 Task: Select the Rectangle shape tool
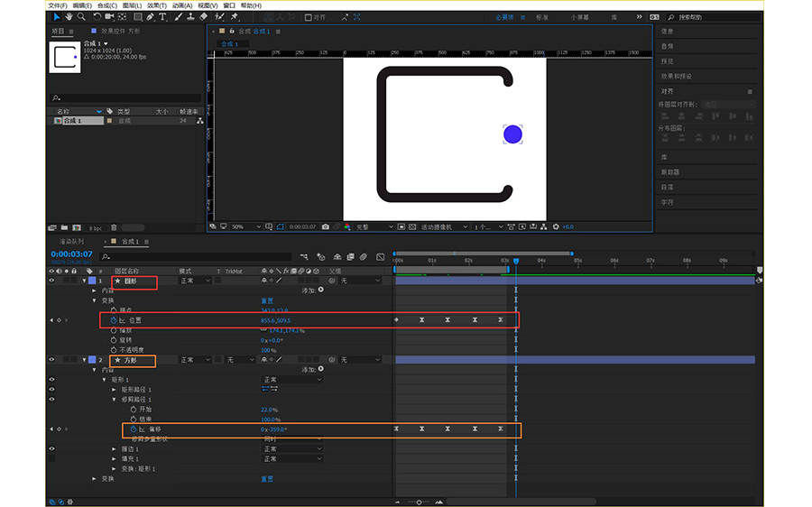137,16
